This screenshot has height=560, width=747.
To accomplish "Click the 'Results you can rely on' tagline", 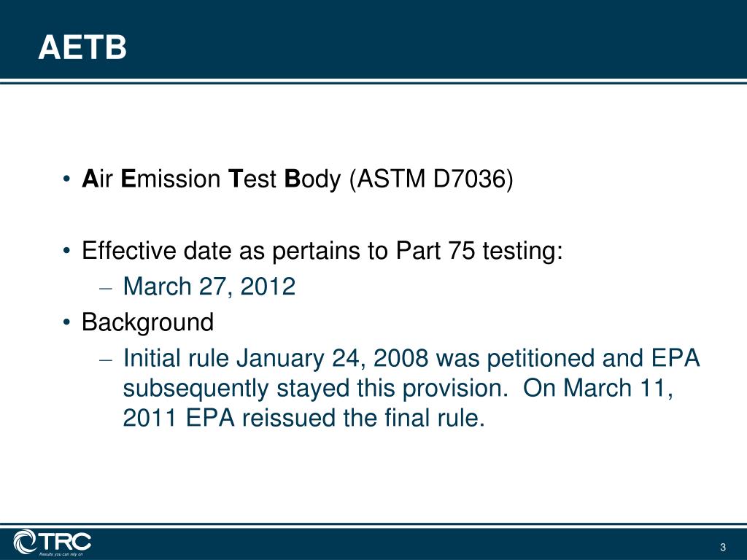I will click(x=61, y=554).
